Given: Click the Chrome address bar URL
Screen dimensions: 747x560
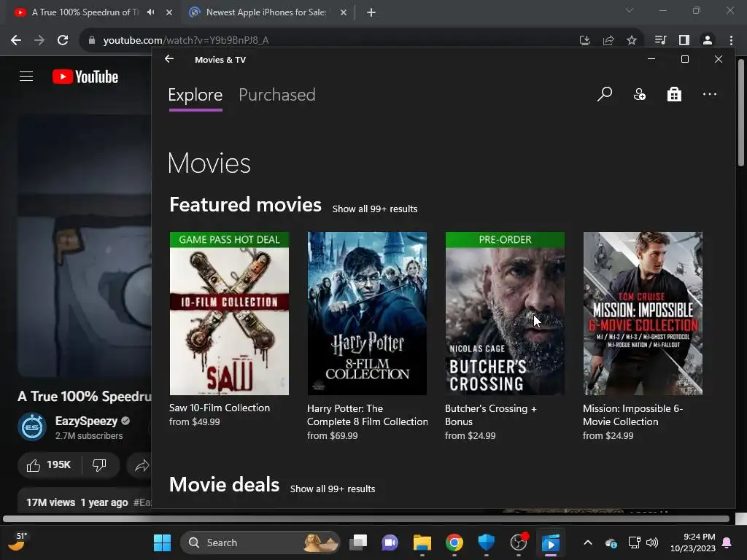Looking at the screenshot, I should coord(186,41).
